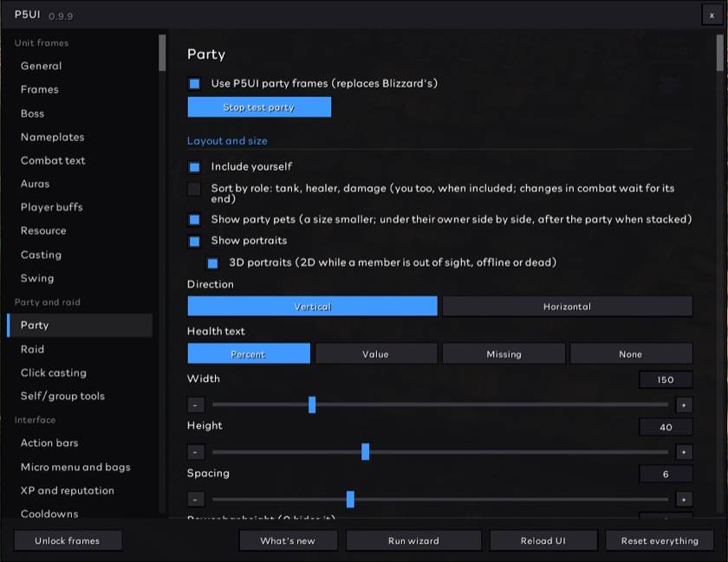
Task: Open Action bars settings
Action: pos(80,442)
